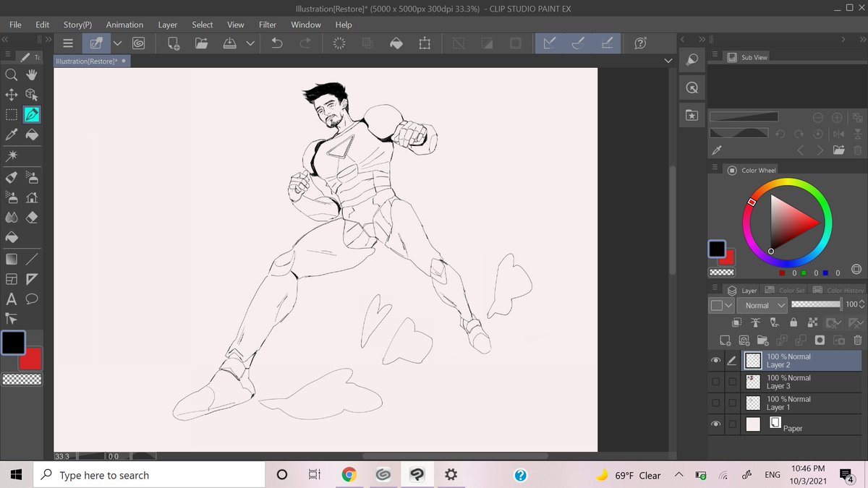868x488 pixels.
Task: Select the Hand move tool
Action: (x=32, y=74)
